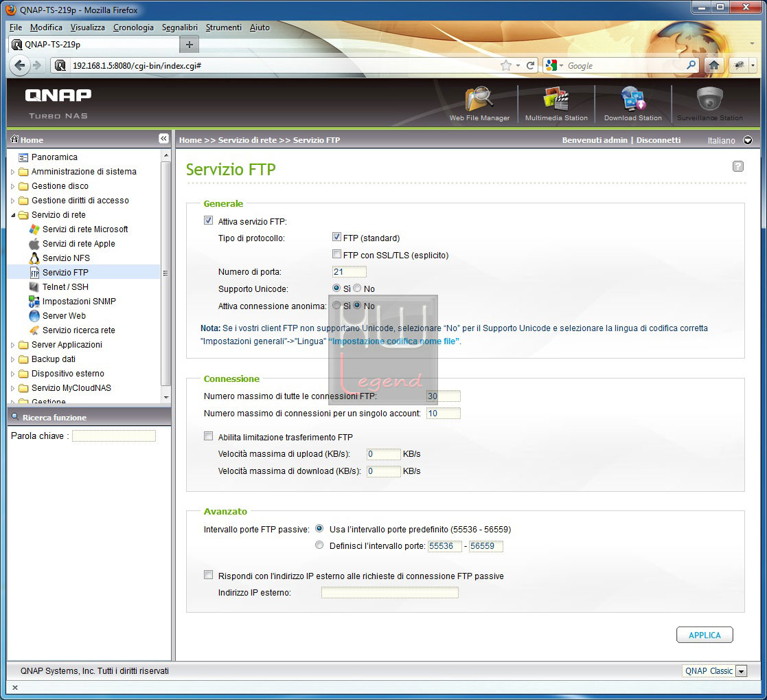
Task: Open Impostazione codifica nome file link
Action: coord(393,341)
